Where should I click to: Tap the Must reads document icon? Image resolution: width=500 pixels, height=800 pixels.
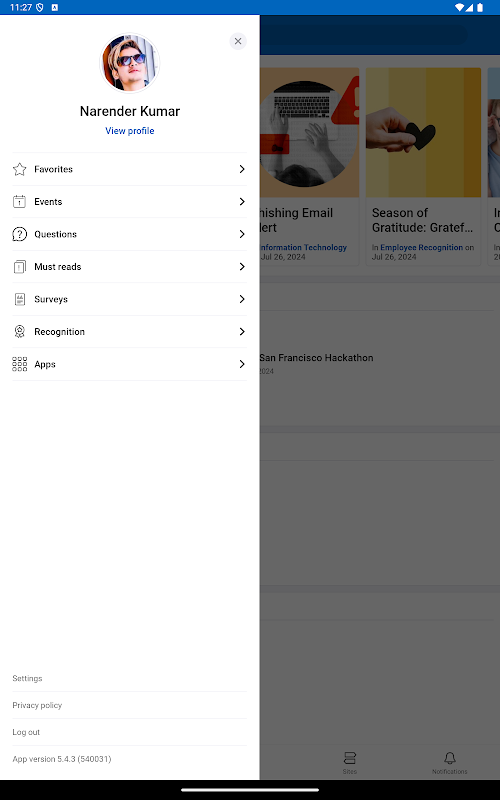click(x=19, y=267)
